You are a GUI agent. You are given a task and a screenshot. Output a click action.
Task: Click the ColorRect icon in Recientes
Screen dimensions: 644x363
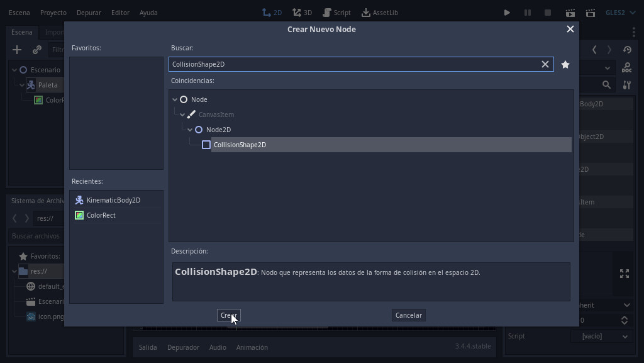[79, 215]
